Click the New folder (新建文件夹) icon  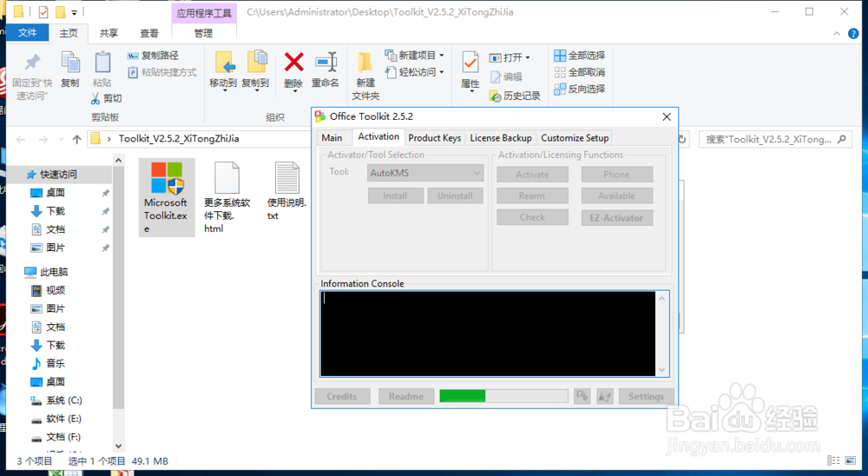point(365,76)
